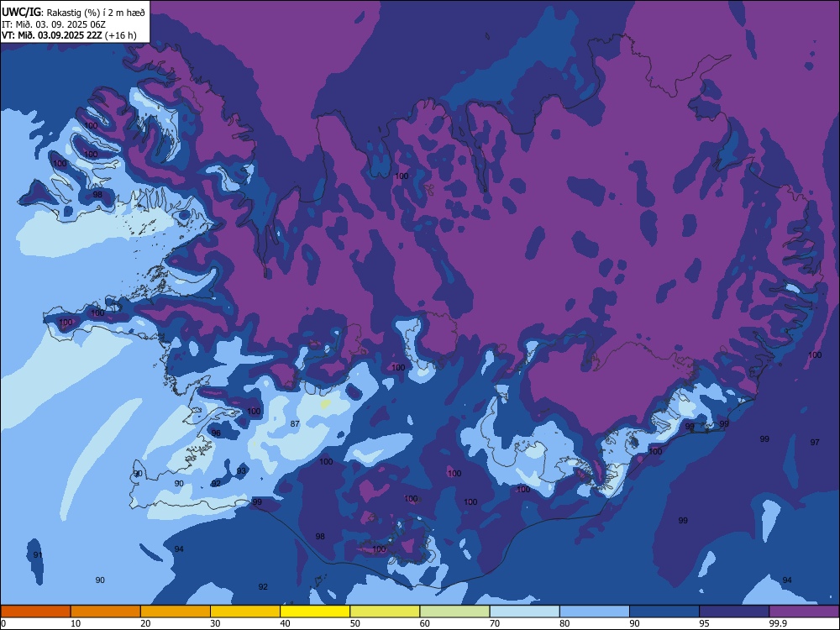Click the initial time line 'IT: Mið. 03. 09. 2025 06Z'

54,24
